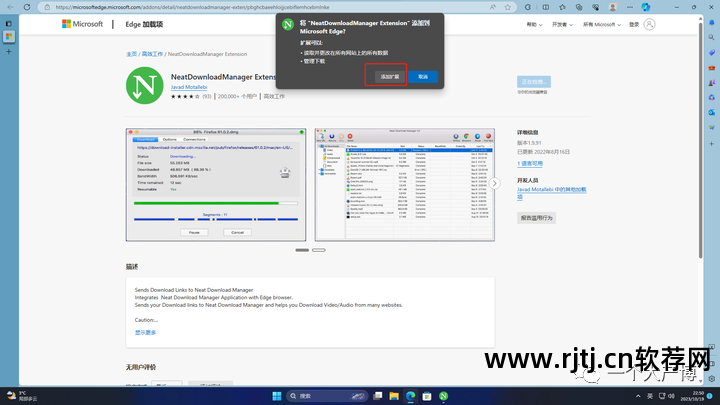Open Javad Motallebi developer link

pos(189,87)
